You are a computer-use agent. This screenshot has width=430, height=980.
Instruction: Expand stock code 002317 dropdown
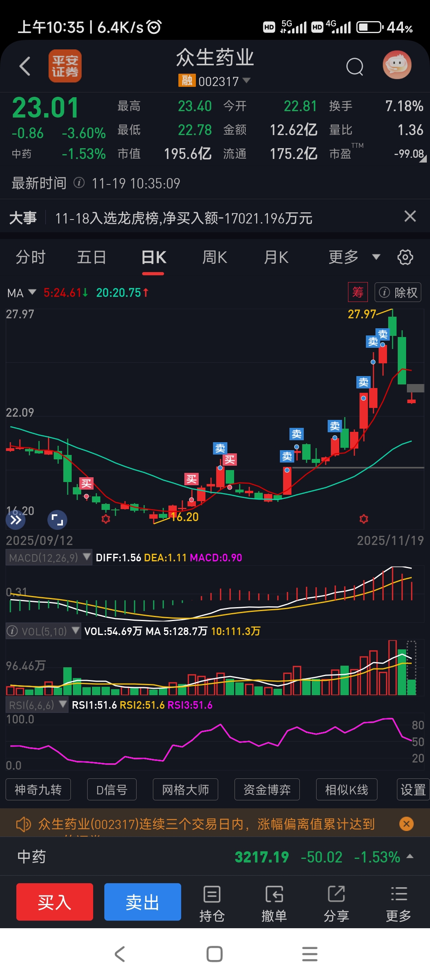(x=247, y=80)
